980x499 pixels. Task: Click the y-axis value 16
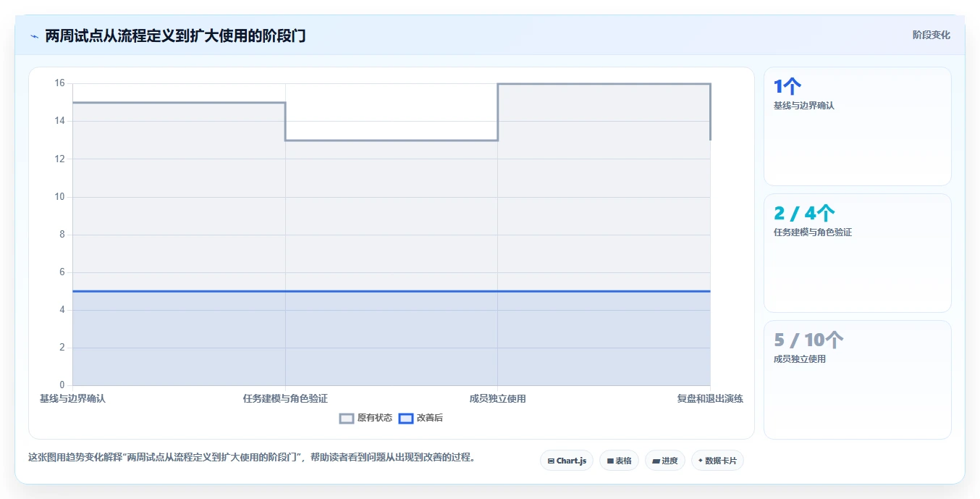click(x=59, y=83)
